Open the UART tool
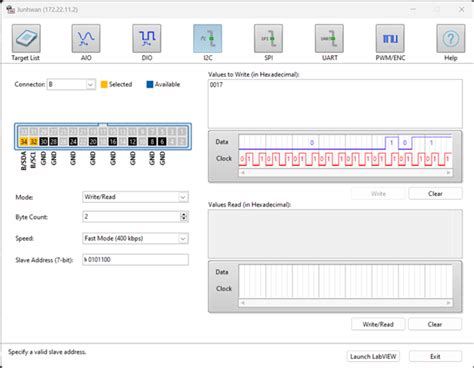The image size is (474, 368). click(x=329, y=39)
